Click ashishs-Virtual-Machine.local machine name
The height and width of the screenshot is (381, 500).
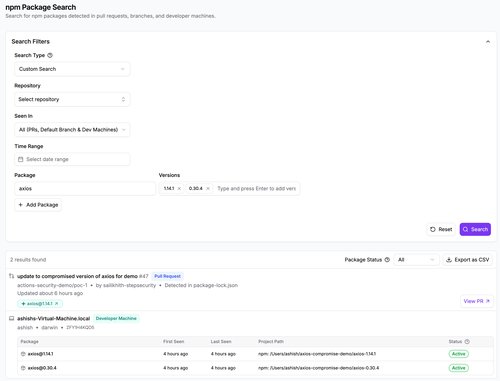tap(54, 318)
